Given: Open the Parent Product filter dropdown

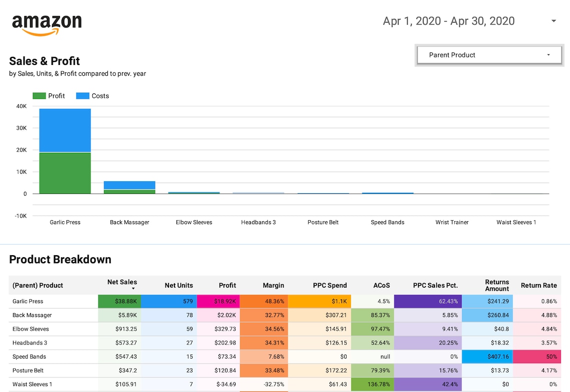Looking at the screenshot, I should click(488, 55).
